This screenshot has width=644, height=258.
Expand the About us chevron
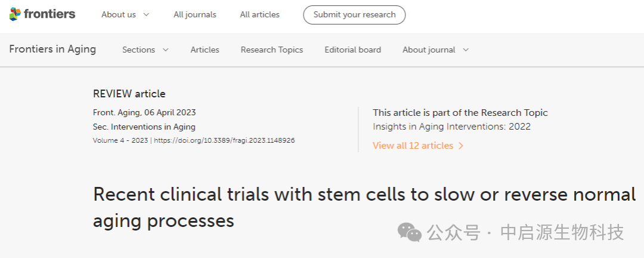pos(147,14)
